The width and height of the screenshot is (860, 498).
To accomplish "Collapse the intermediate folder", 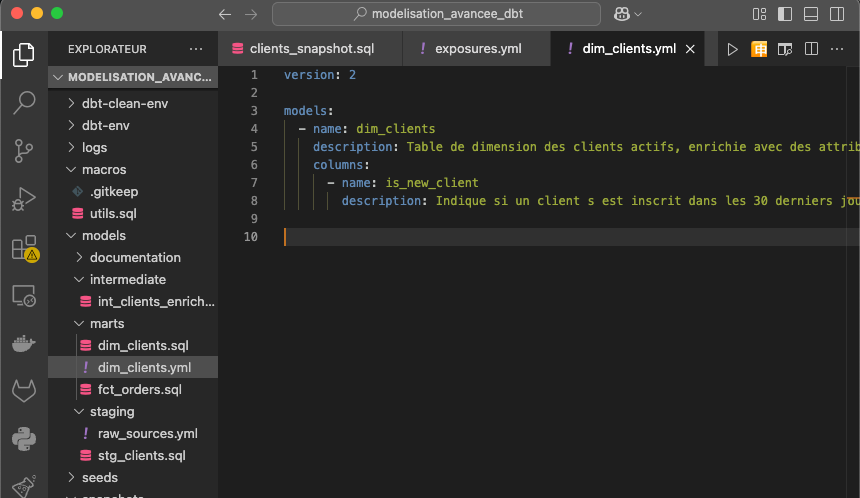I will tap(133, 279).
